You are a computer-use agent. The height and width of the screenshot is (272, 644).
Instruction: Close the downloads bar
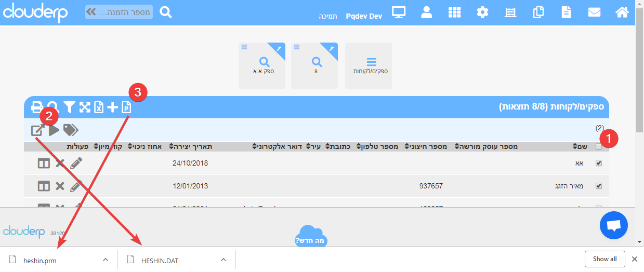[x=634, y=259]
